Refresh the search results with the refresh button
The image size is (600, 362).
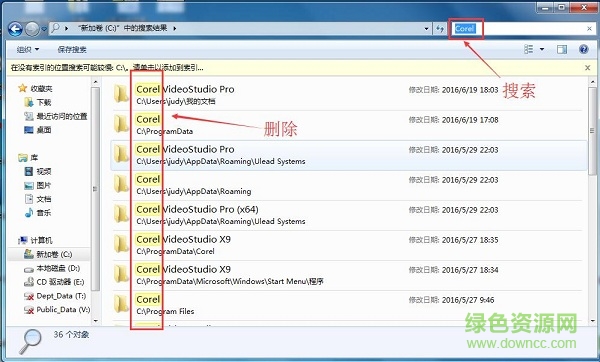439,28
